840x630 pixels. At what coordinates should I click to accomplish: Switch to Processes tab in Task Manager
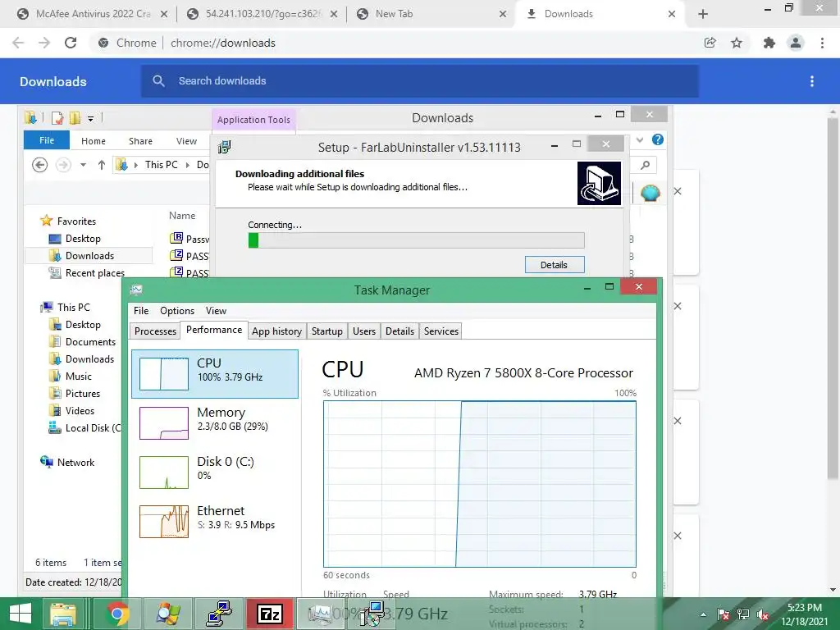pyautogui.click(x=155, y=331)
